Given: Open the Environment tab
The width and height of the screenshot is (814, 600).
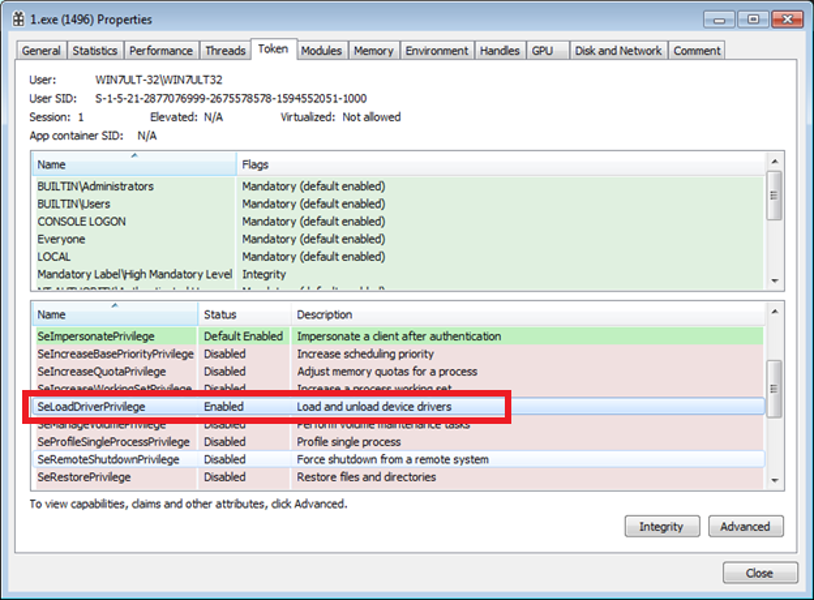Looking at the screenshot, I should [x=437, y=50].
